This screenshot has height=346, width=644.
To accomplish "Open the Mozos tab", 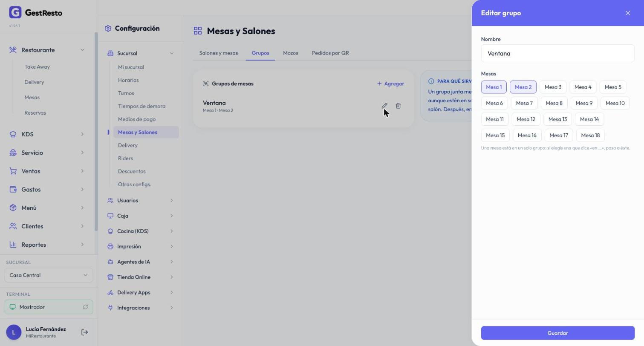I will coord(291,53).
